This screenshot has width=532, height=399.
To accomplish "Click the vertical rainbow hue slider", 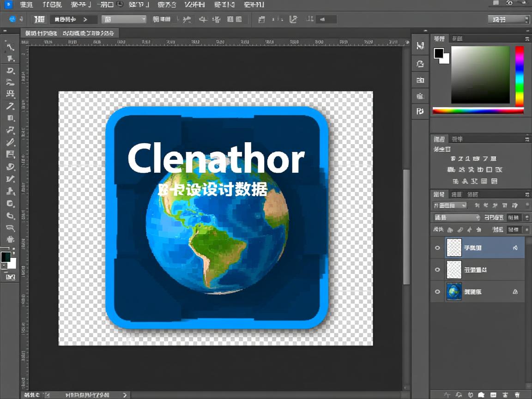I will [520, 75].
